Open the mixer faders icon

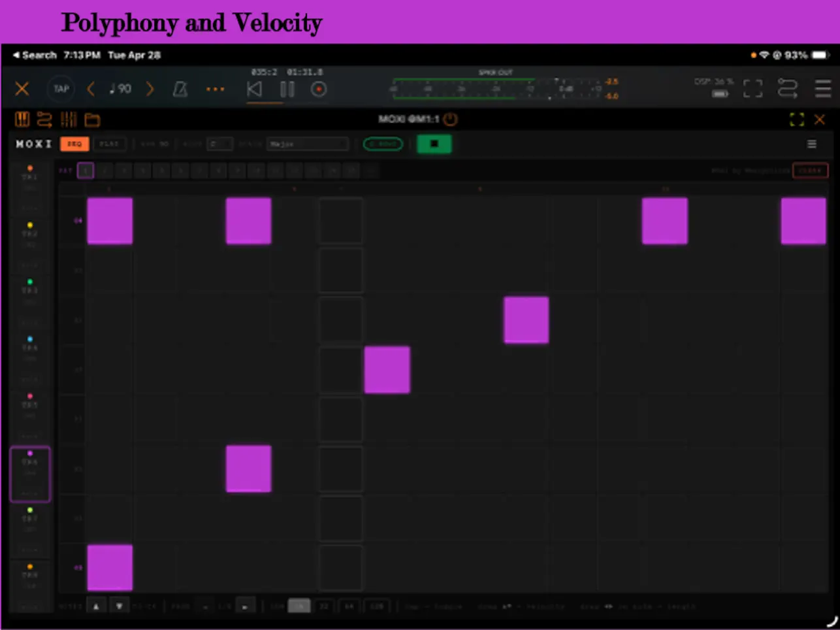click(x=69, y=120)
